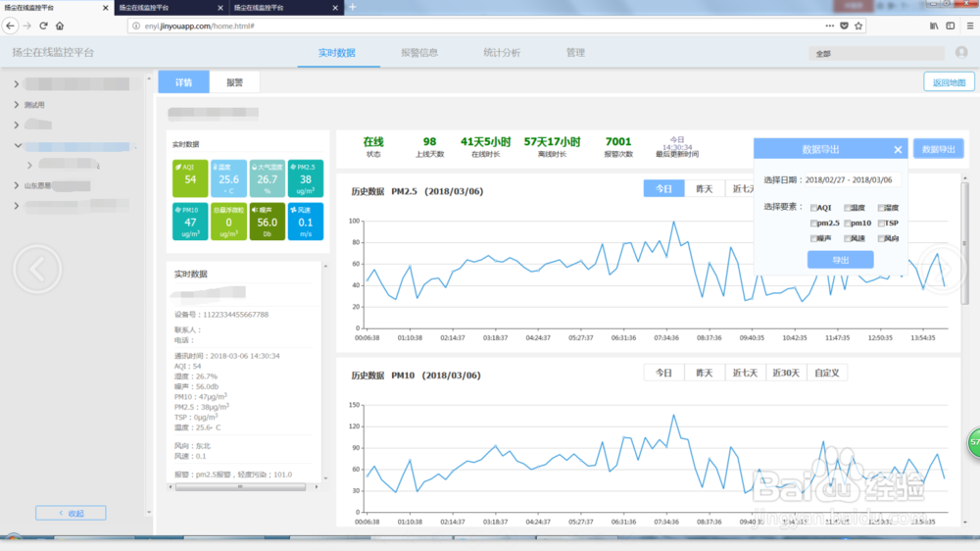Select the temperature 25.6 tile
Screen dimensions: 980x551
228,178
